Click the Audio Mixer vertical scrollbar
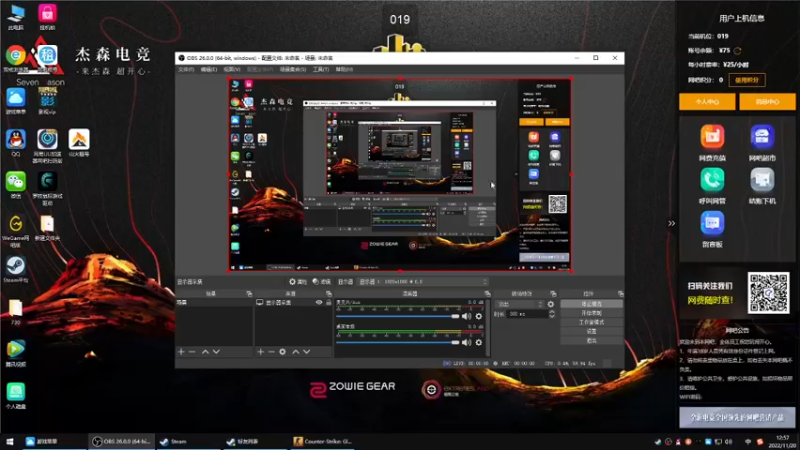 point(488,327)
